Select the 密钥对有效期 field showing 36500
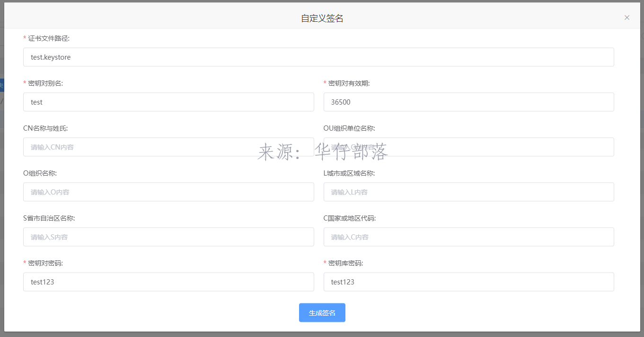 click(x=468, y=102)
